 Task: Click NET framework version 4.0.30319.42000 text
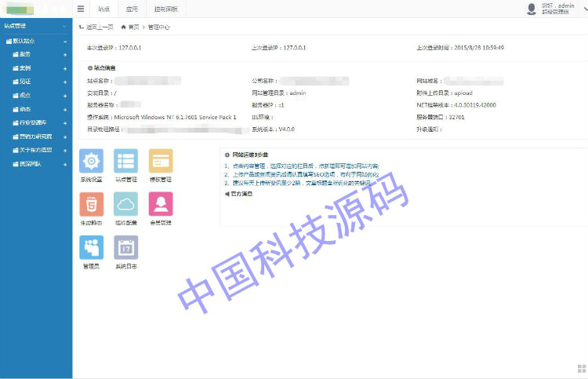tap(456, 105)
